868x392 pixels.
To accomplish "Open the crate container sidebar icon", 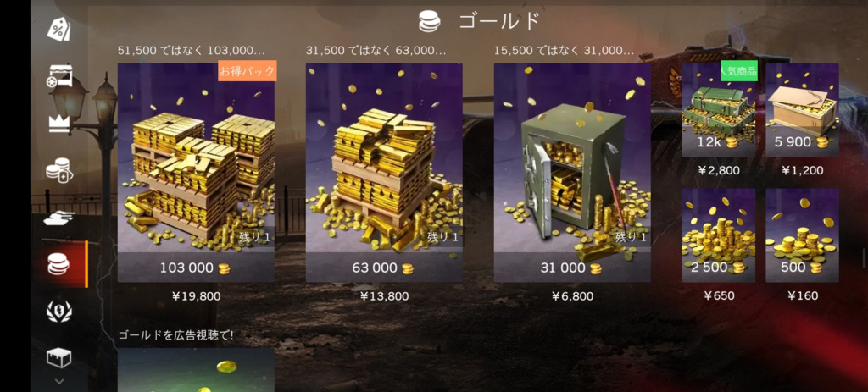I will point(58,358).
